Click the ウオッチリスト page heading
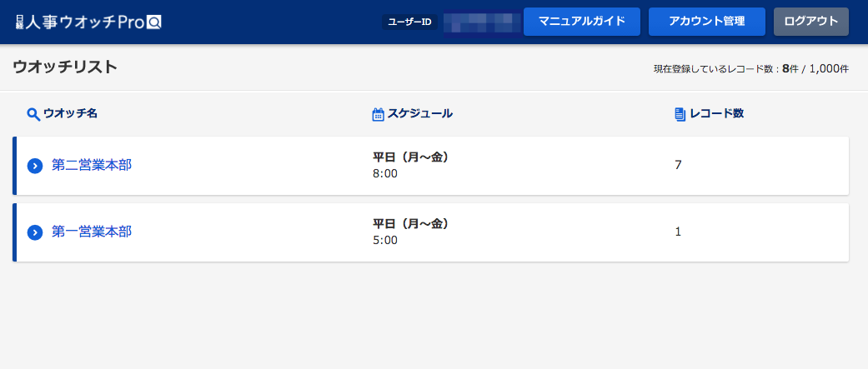Image resolution: width=868 pixels, height=369 pixels. (x=65, y=67)
